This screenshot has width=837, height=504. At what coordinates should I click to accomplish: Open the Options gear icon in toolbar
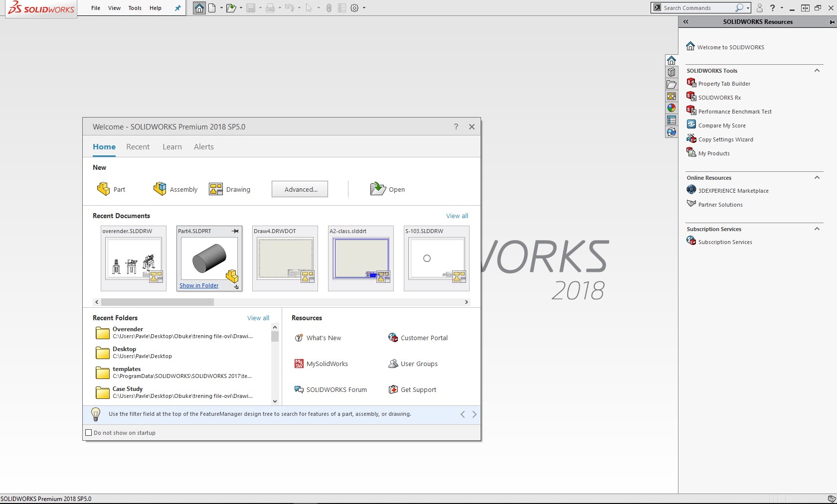[x=354, y=8]
